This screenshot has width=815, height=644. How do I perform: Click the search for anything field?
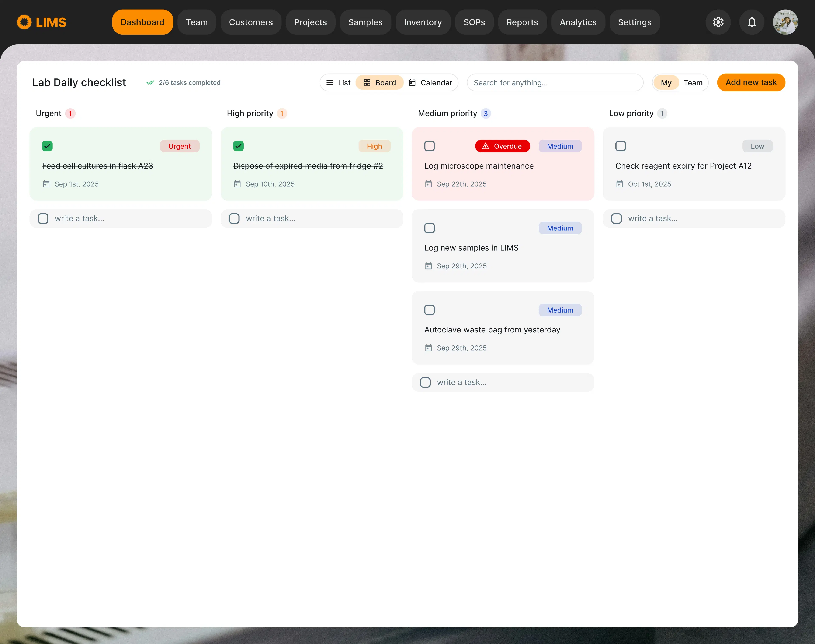point(555,82)
